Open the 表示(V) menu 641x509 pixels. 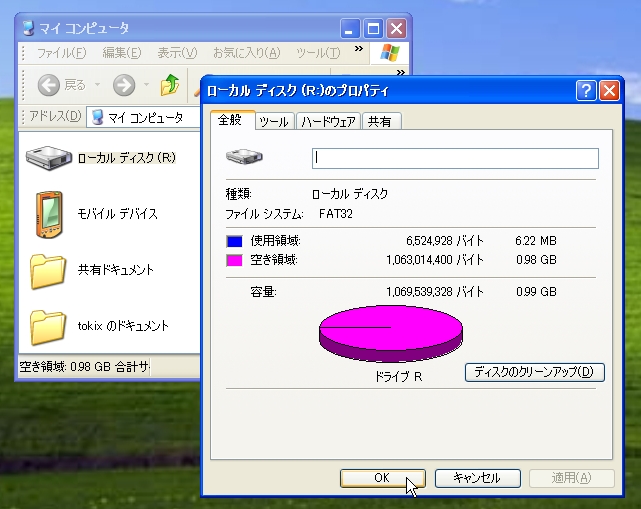tap(177, 53)
